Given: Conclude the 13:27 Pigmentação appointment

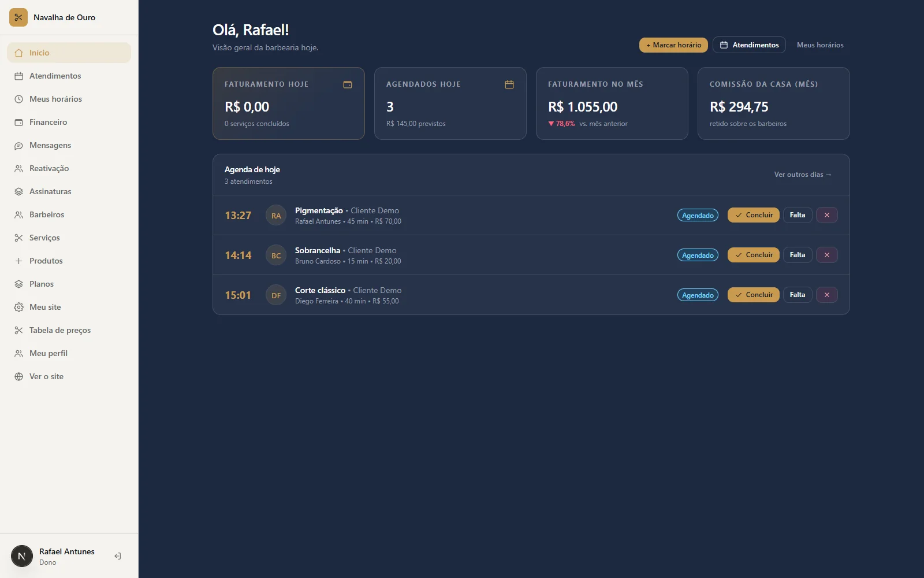Looking at the screenshot, I should (754, 215).
